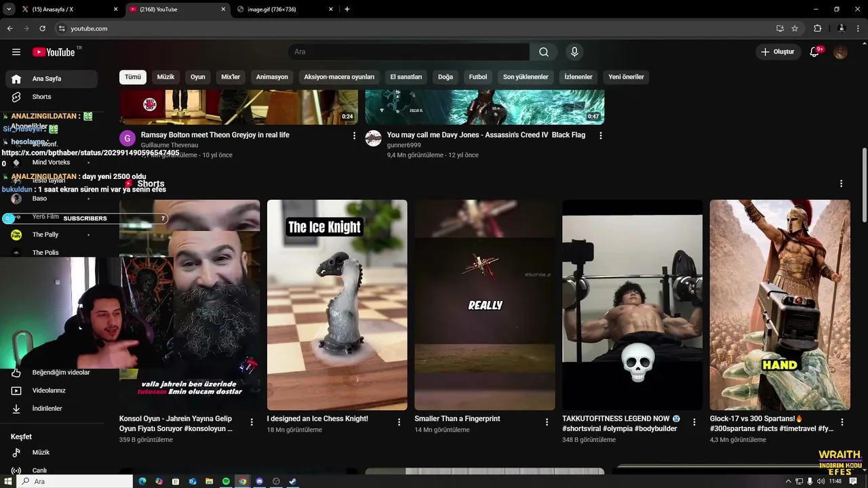The image size is (868, 488).
Task: Play The Ice Knight short thumbnail
Action: point(337,305)
